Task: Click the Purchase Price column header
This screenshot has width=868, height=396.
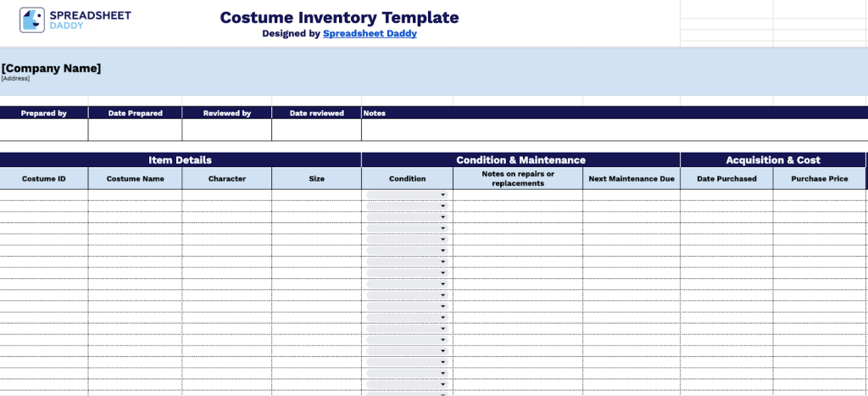Action: [x=819, y=179]
